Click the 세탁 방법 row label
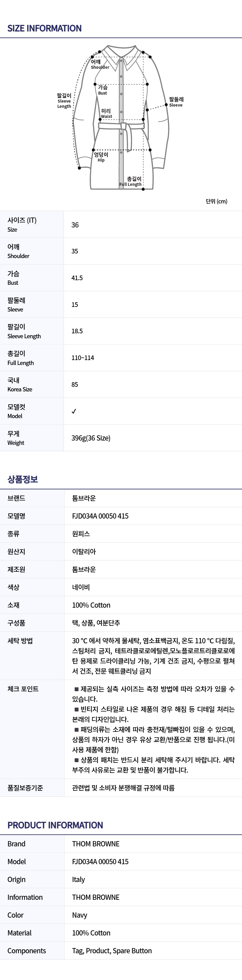The height and width of the screenshot is (980, 242). (x=20, y=641)
